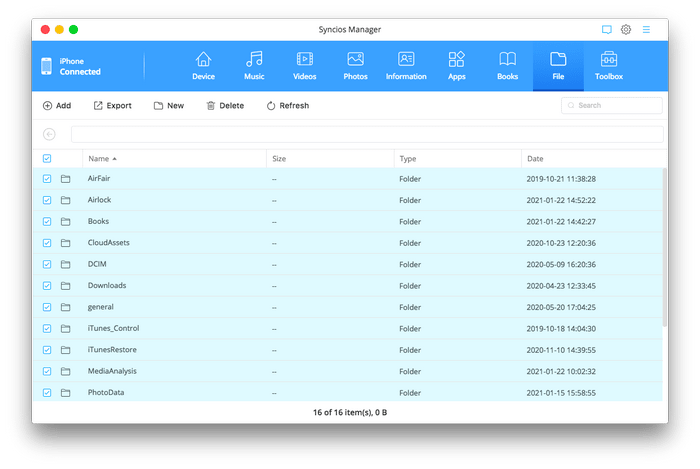Uncheck the Airlock folder checkbox
This screenshot has height=469, width=700.
coord(47,200)
